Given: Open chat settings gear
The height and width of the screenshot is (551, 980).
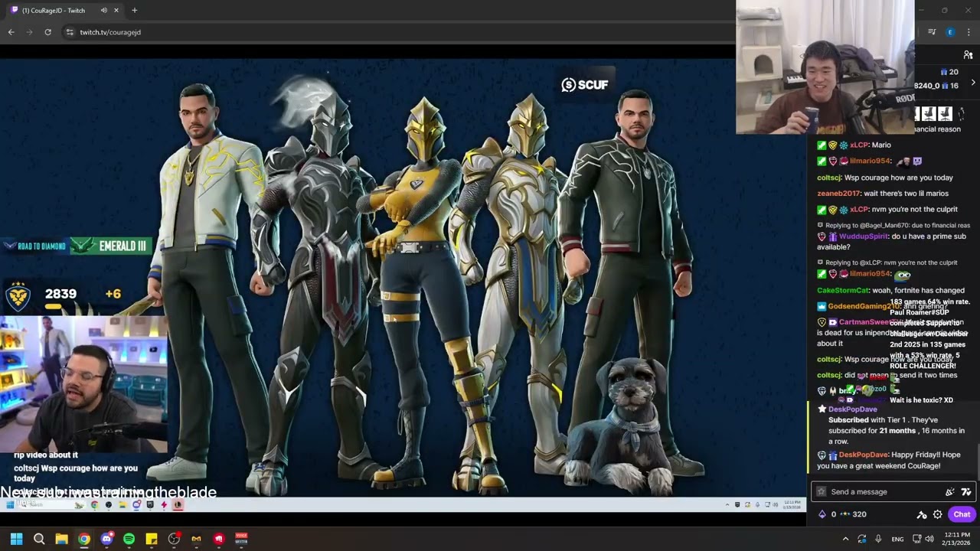Looking at the screenshot, I should click(x=937, y=514).
